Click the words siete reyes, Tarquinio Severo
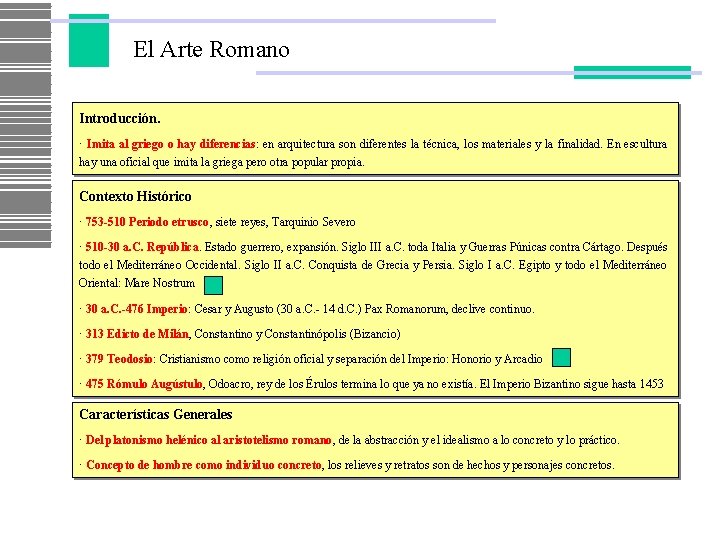720x540 pixels. click(285, 222)
